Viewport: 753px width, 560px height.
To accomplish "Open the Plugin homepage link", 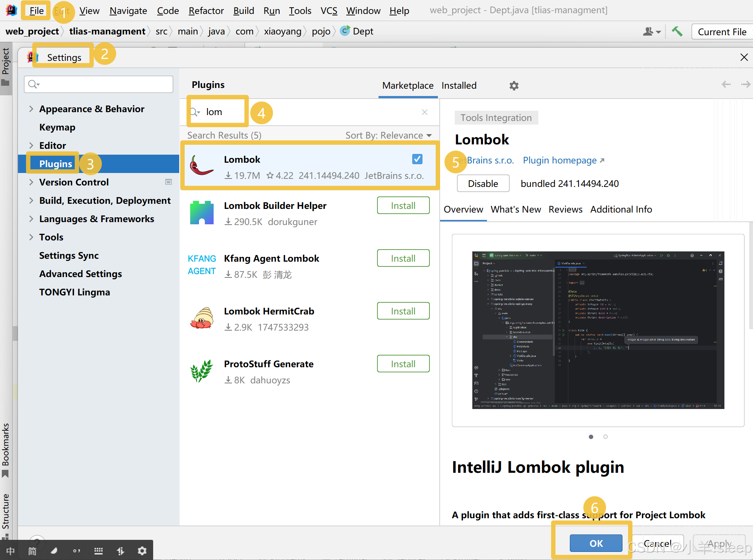I will (x=560, y=160).
